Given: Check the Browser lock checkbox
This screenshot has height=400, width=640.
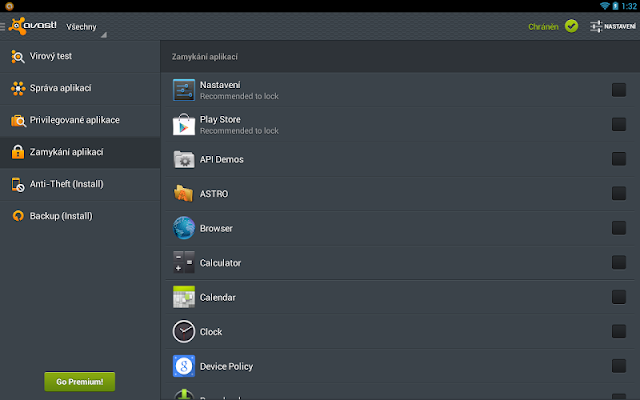Looking at the screenshot, I should tap(619, 228).
